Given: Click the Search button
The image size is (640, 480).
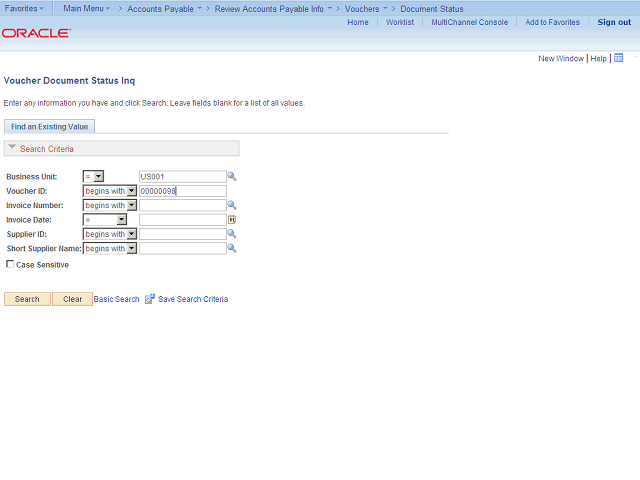Looking at the screenshot, I should coord(27,299).
